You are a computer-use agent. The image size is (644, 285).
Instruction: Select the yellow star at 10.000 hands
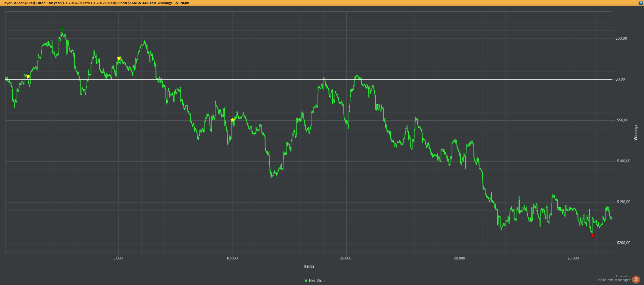(x=233, y=120)
